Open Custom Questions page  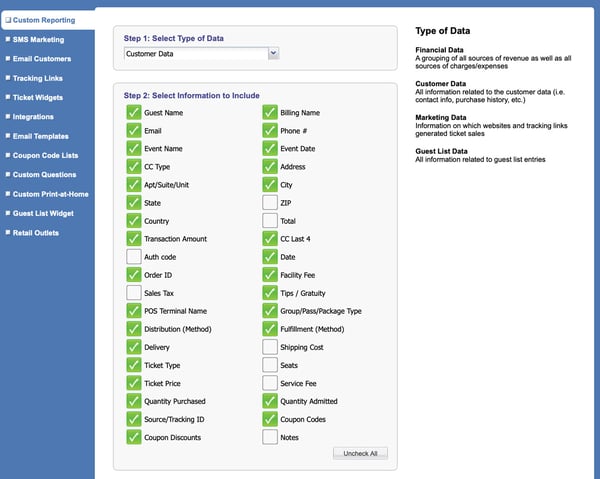[44, 174]
